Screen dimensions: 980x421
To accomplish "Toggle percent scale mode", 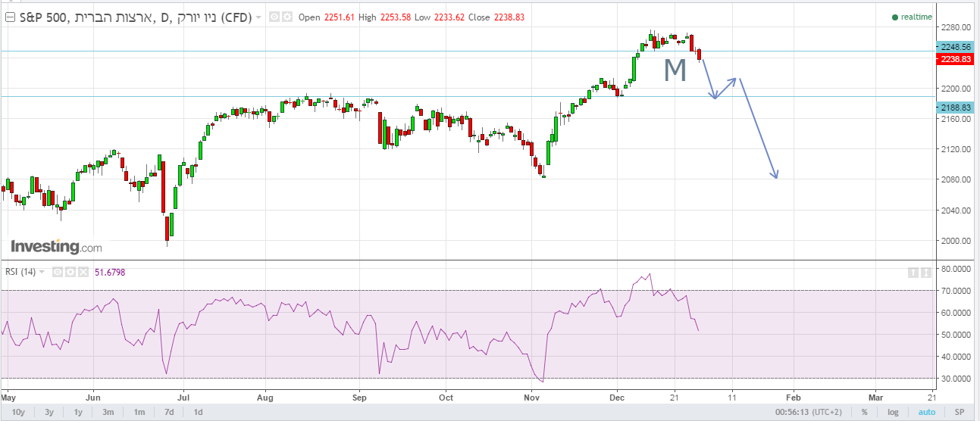I will pyautogui.click(x=864, y=412).
